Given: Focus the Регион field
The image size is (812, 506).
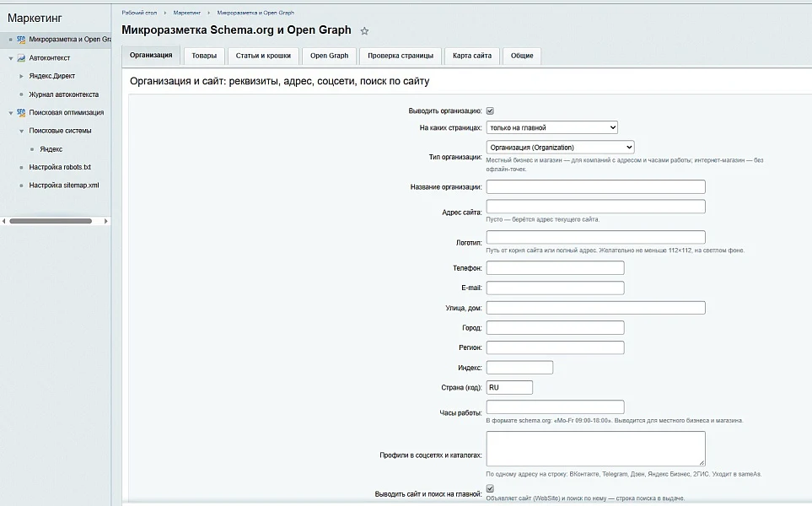Looking at the screenshot, I should click(x=555, y=347).
